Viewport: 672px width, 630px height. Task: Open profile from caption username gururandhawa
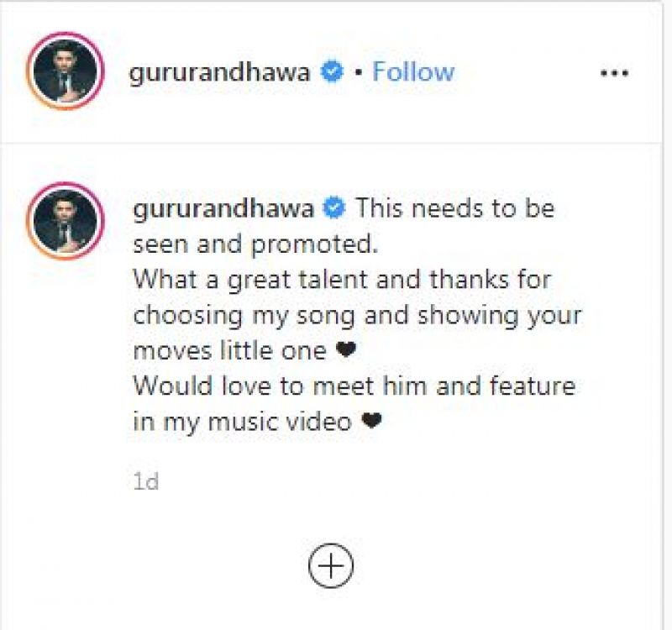point(223,209)
